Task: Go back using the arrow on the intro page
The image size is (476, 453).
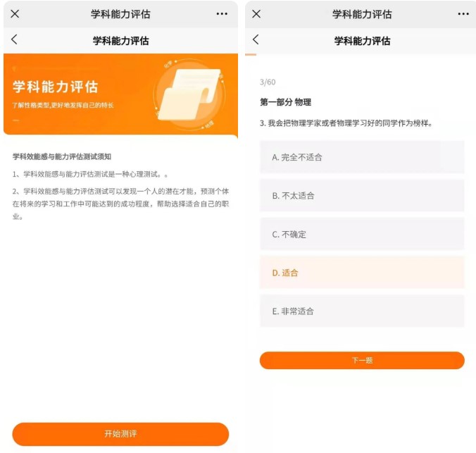Action: [14, 39]
